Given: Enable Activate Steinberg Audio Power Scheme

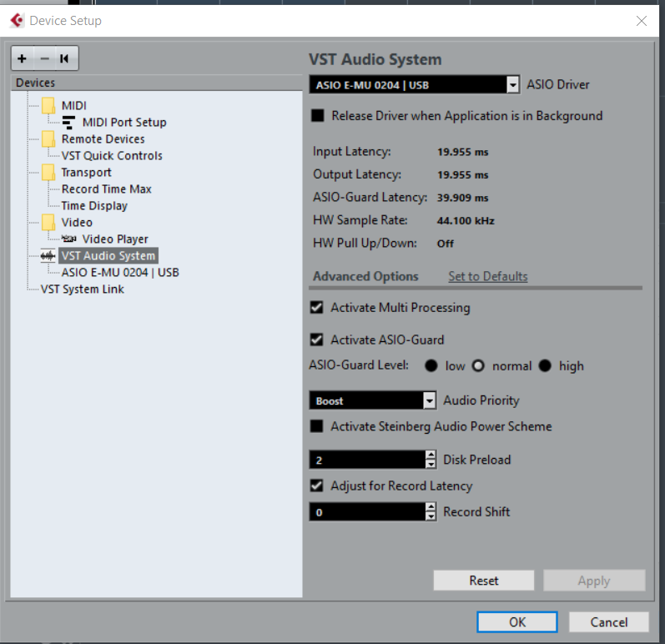Looking at the screenshot, I should [x=317, y=426].
